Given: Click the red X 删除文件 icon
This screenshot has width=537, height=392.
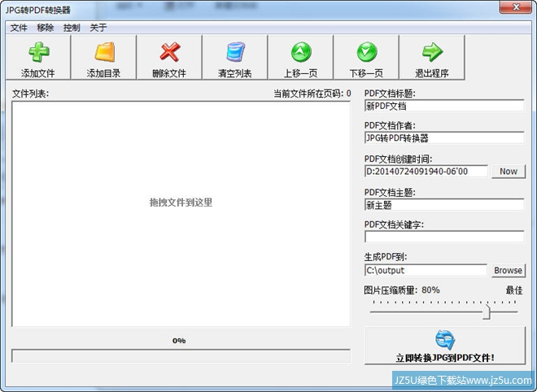Looking at the screenshot, I should 170,52.
